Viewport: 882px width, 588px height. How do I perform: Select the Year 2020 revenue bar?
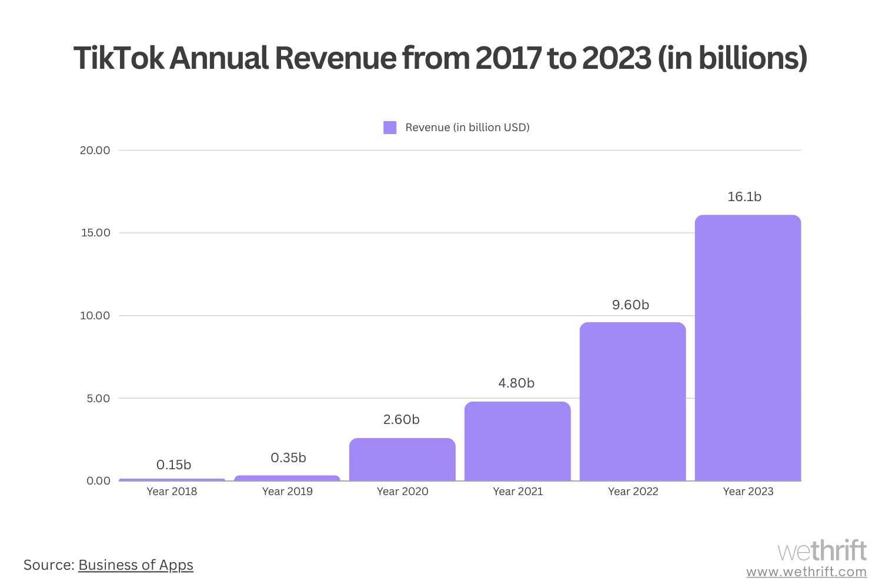tap(402, 460)
